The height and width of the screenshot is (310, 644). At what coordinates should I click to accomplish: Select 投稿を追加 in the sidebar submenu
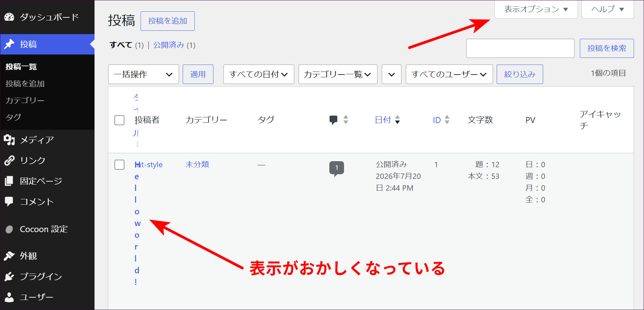point(25,84)
